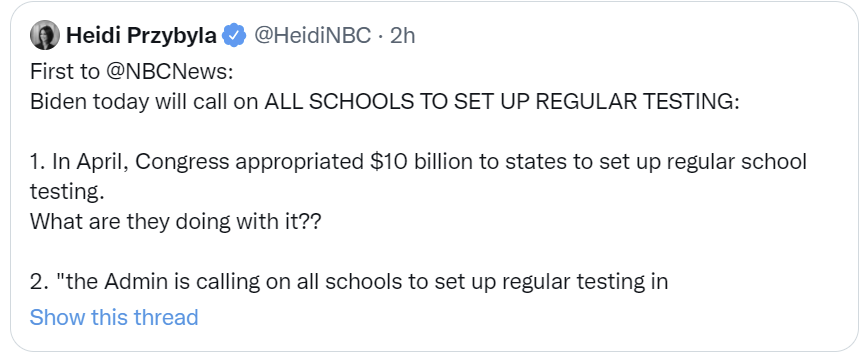Click the standalone "testing." line

[x=67, y=192]
